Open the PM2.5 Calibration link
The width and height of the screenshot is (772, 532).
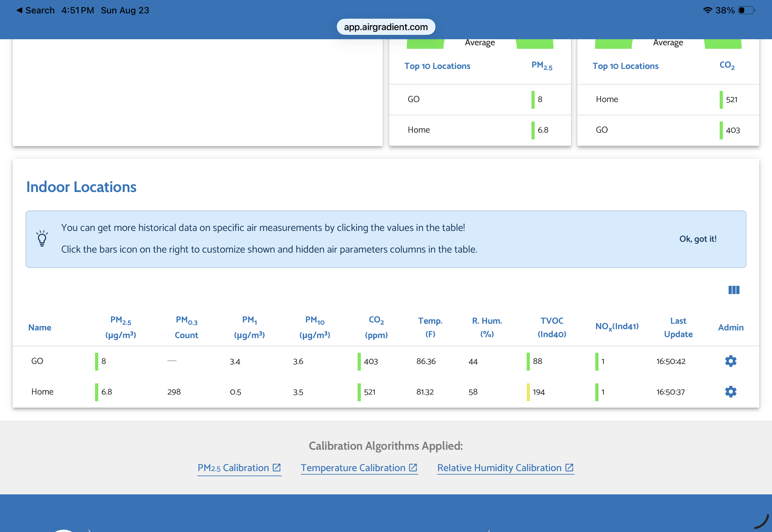point(239,468)
